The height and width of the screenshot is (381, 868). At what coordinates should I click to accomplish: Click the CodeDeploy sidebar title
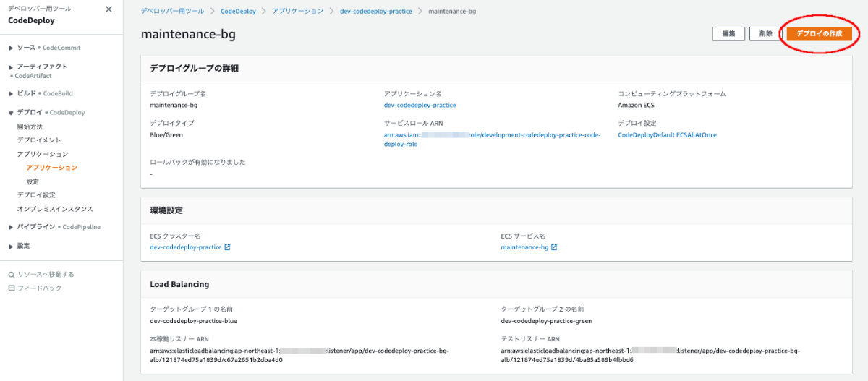[31, 21]
